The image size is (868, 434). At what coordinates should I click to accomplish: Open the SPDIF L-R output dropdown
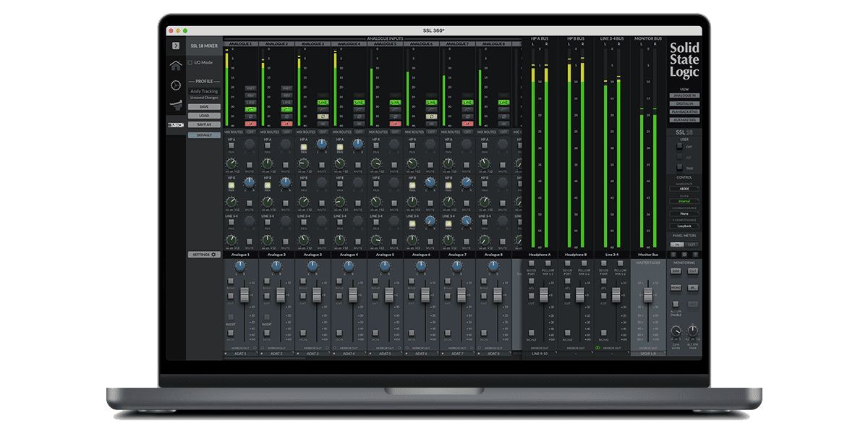click(x=648, y=354)
